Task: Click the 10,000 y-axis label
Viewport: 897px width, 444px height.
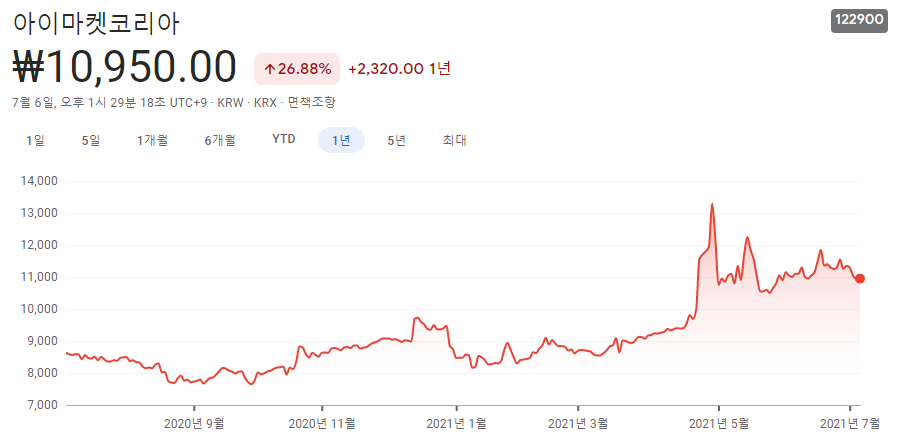Action: coord(40,309)
